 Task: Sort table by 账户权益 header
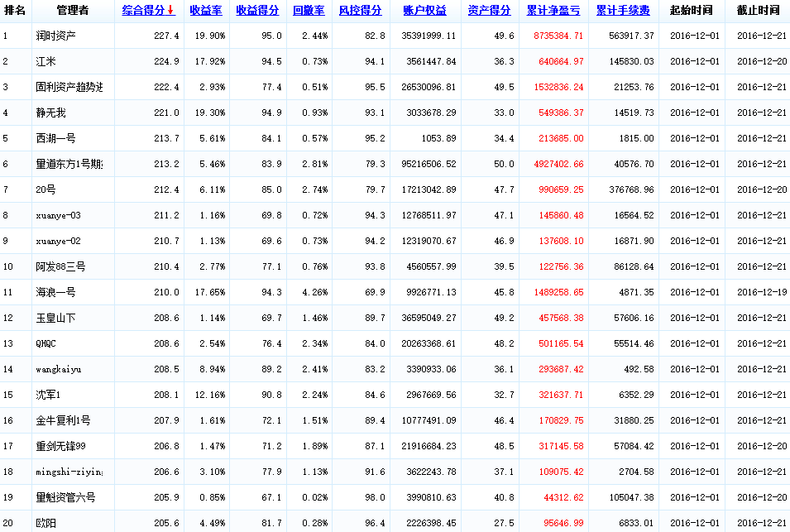click(424, 10)
